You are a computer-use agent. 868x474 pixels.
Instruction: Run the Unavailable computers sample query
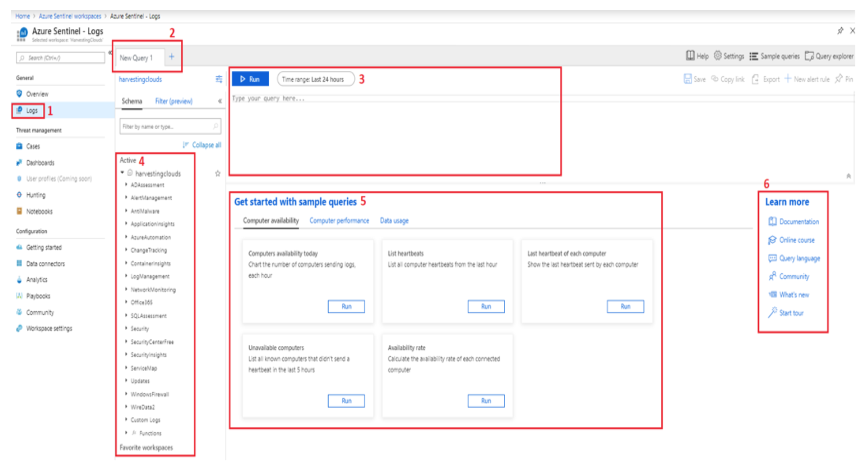tap(346, 401)
